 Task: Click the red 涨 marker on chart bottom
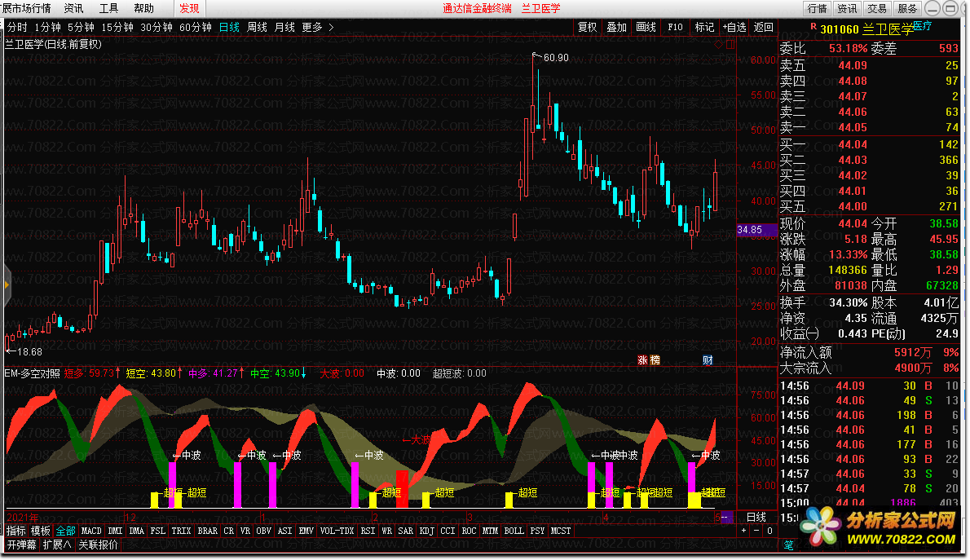click(x=643, y=360)
